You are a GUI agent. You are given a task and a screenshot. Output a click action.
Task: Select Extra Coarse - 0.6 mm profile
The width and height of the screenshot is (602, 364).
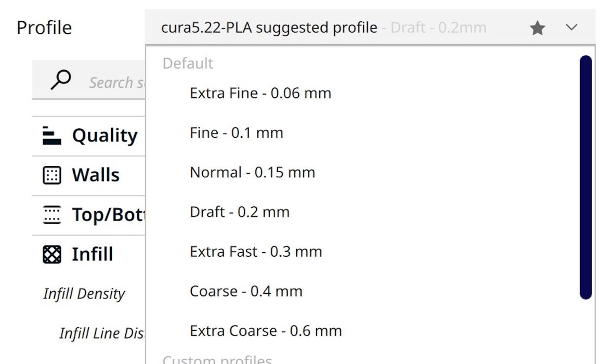265,331
